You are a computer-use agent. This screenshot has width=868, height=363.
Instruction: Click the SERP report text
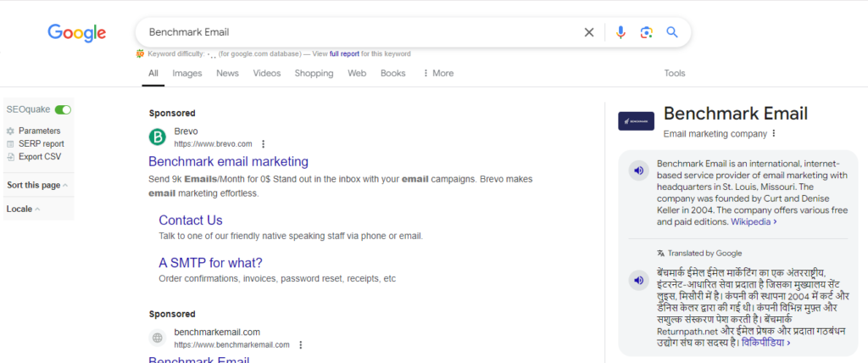42,144
